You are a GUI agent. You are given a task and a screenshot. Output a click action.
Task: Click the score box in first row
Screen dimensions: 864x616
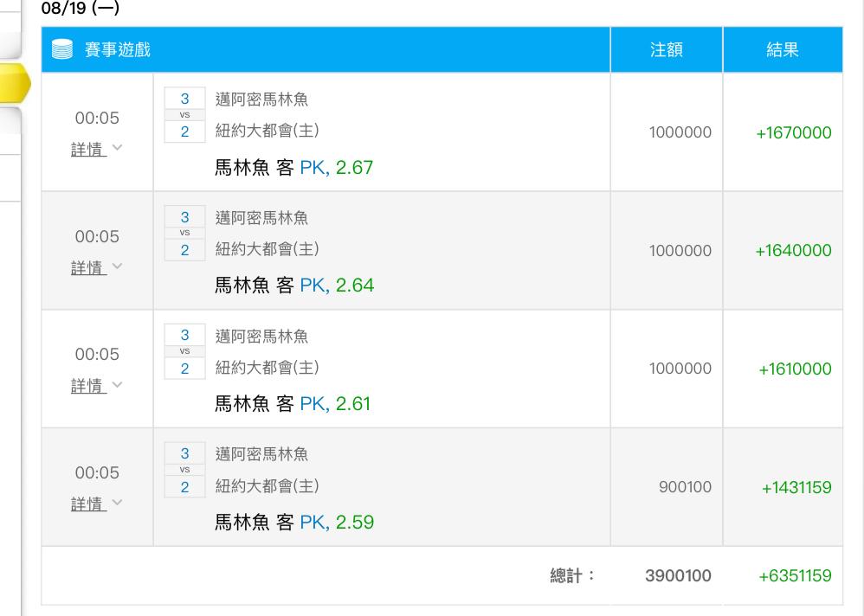coord(184,115)
